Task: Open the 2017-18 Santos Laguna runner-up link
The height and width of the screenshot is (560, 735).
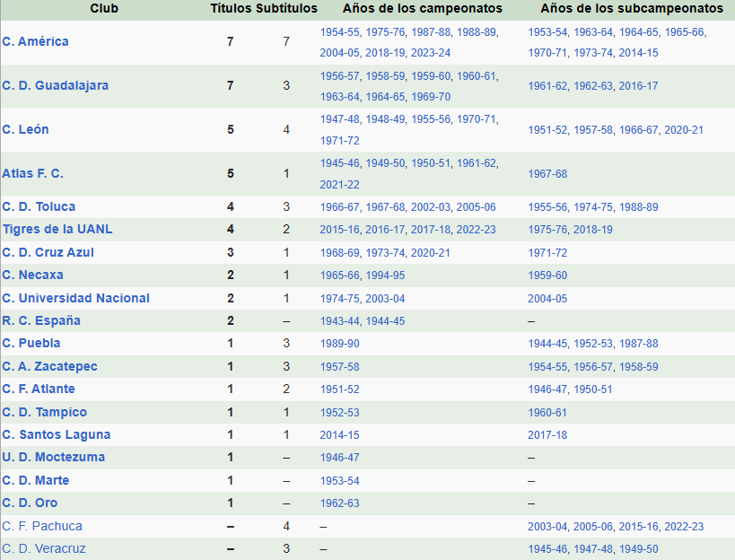Action: 547,434
